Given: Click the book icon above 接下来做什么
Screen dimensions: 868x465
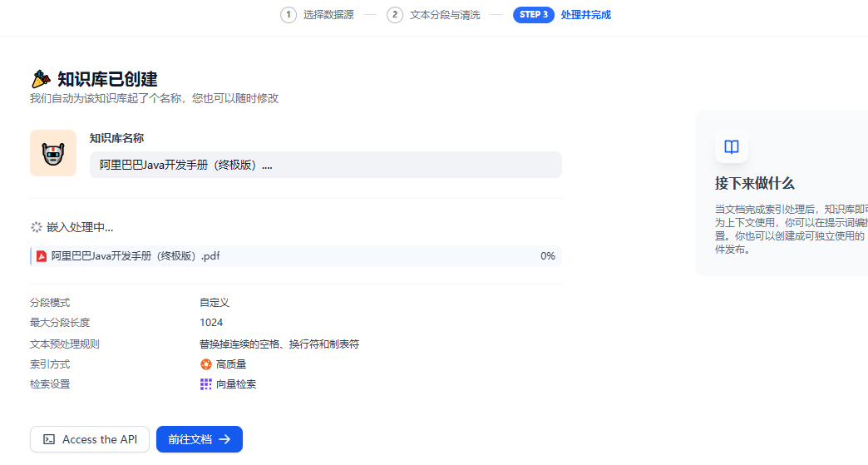Looking at the screenshot, I should [x=732, y=146].
